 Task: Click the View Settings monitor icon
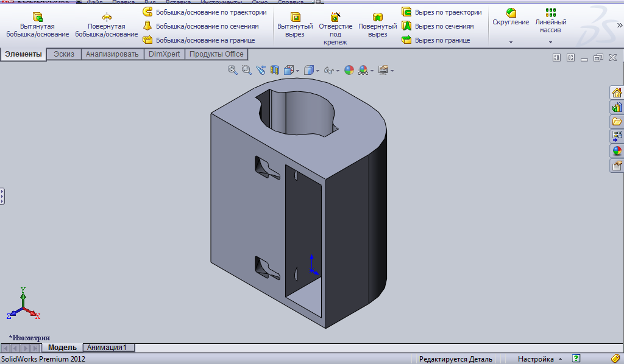383,71
